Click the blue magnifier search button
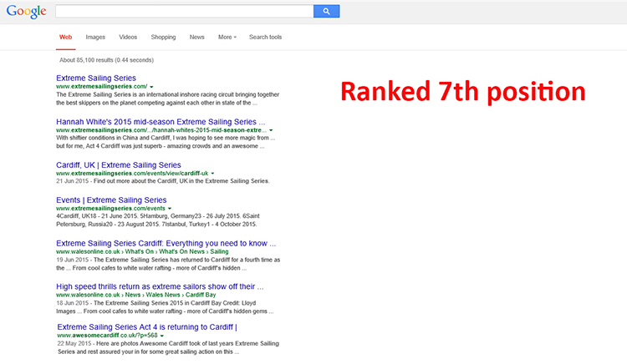Image resolution: width=627 pixels, height=364 pixels. point(326,11)
